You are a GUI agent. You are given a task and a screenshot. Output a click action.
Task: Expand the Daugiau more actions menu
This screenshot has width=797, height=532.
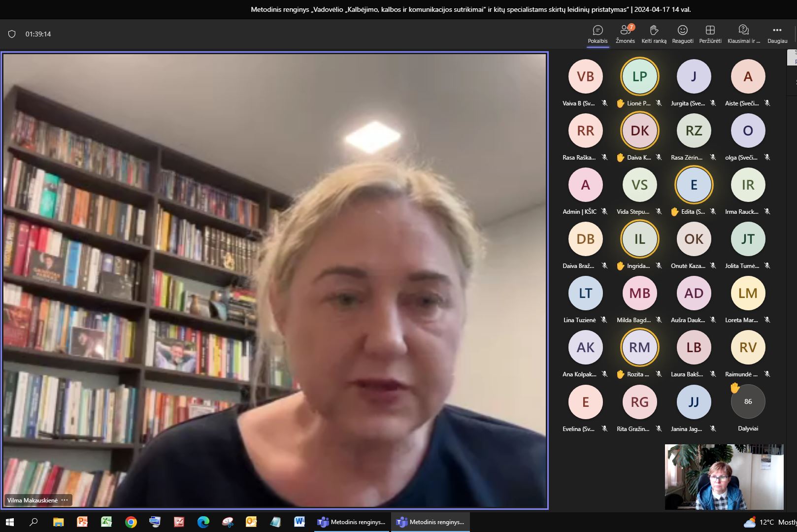tap(777, 34)
